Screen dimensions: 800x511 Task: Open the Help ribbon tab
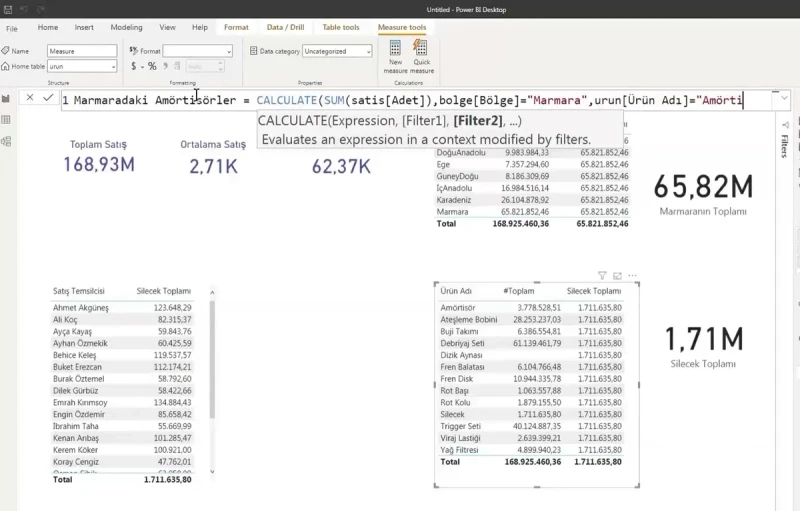point(199,28)
